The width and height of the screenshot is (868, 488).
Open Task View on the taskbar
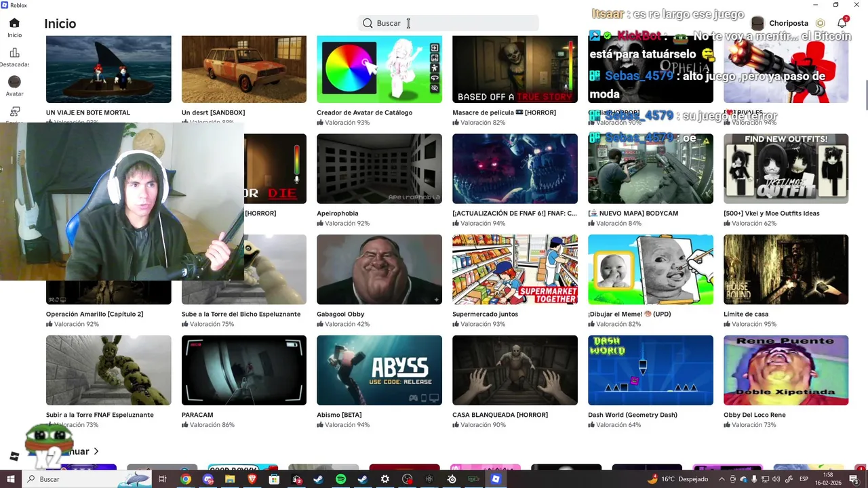(163, 479)
